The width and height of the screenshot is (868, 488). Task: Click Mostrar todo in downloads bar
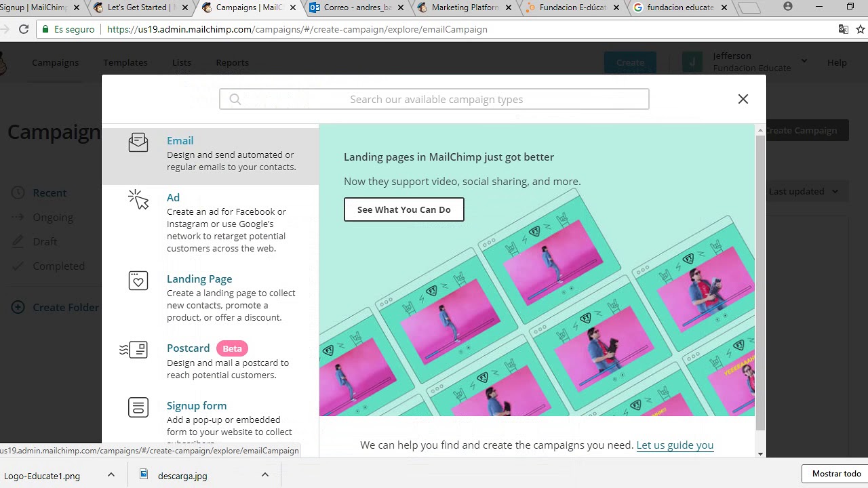tap(837, 474)
